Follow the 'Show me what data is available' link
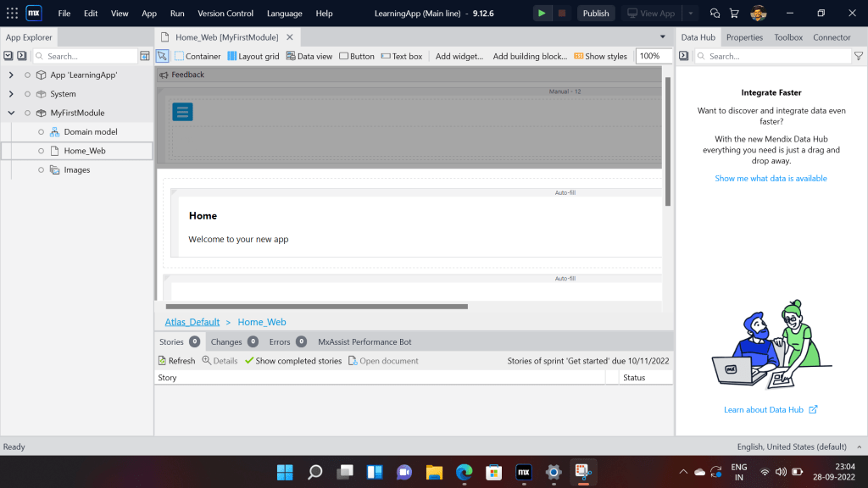Screen dimensions: 868x488 point(771,178)
